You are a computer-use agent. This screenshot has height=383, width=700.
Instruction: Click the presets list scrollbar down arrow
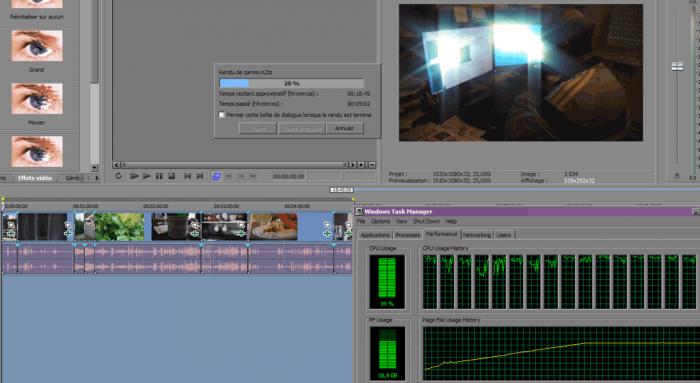point(95,168)
